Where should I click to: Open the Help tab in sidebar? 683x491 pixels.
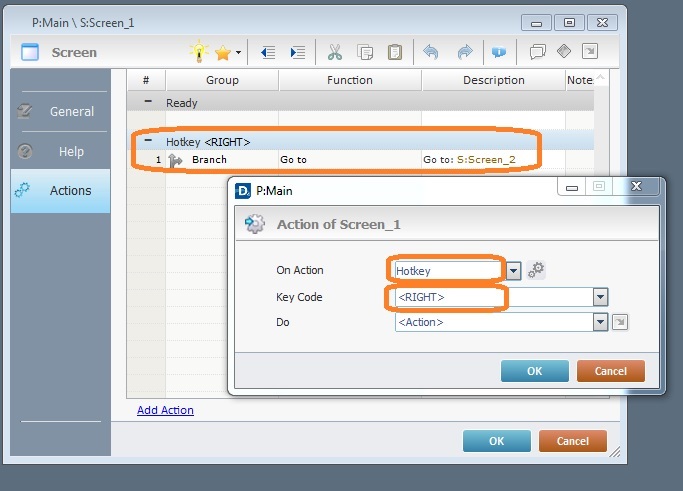pyautogui.click(x=60, y=152)
